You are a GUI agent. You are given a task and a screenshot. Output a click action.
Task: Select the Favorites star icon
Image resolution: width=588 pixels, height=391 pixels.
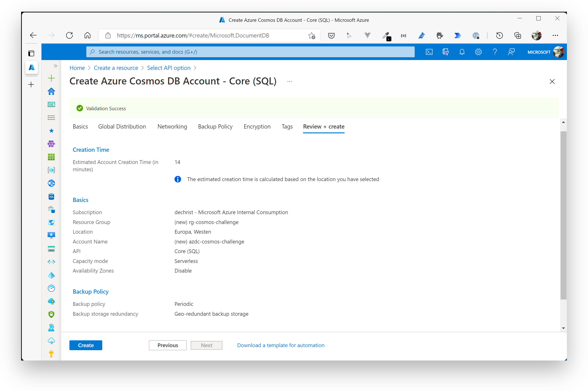(x=51, y=130)
